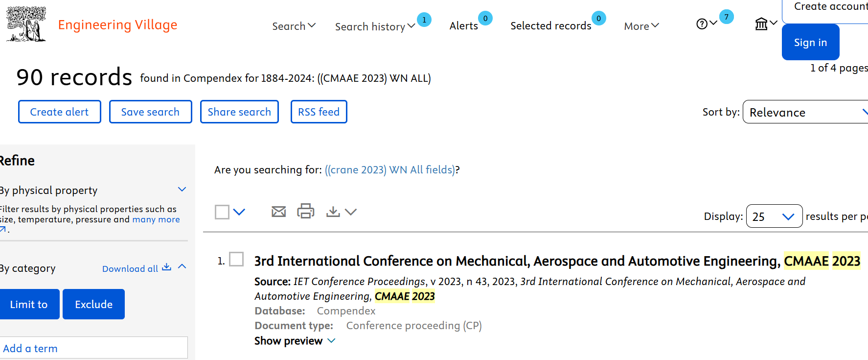The image size is (868, 360).
Task: Click the suggested crane 2023 search link
Action: (390, 169)
